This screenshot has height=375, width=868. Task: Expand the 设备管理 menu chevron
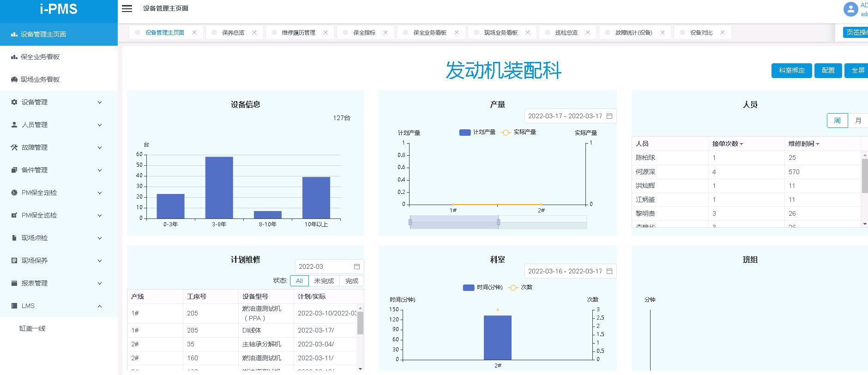100,102
